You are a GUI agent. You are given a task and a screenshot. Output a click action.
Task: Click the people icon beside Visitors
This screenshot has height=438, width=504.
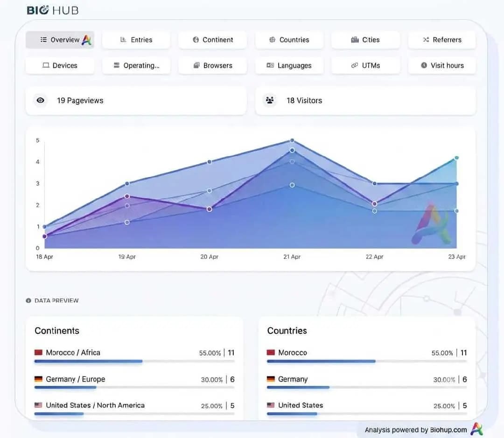pyautogui.click(x=270, y=100)
